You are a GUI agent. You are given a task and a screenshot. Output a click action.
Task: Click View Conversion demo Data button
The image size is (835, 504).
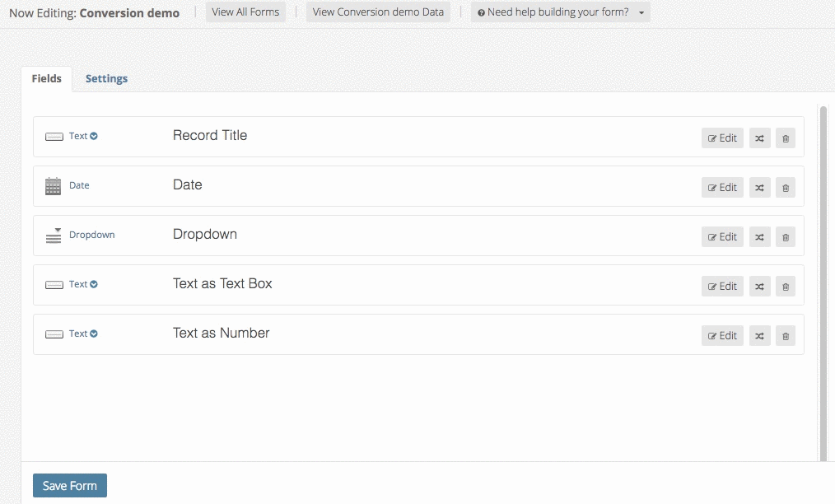[378, 12]
